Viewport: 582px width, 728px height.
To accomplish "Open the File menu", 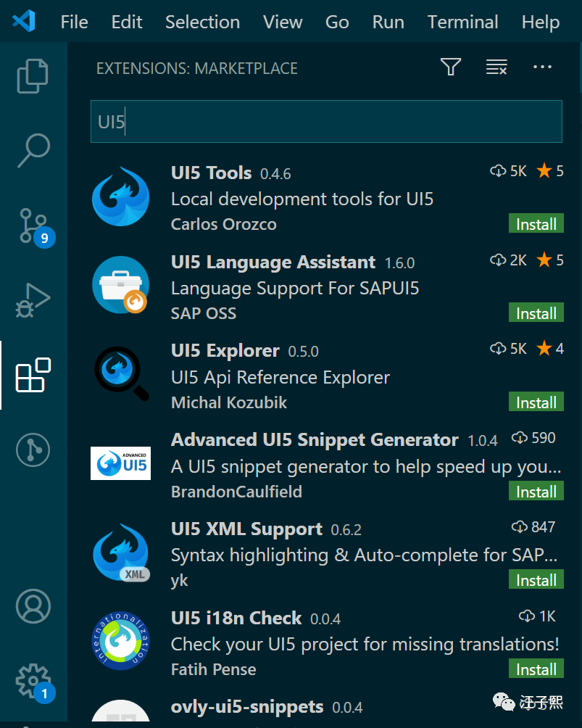I will click(x=74, y=22).
